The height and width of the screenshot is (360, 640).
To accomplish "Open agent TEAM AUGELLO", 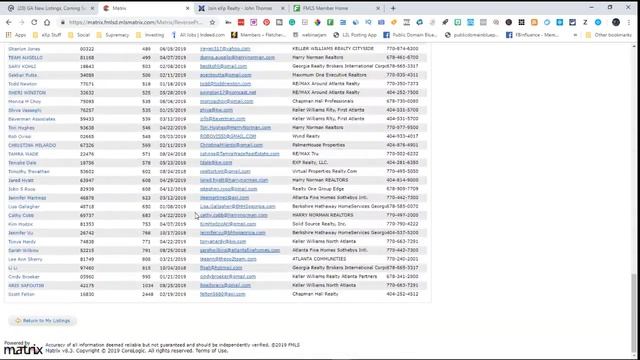I will (x=25, y=58).
